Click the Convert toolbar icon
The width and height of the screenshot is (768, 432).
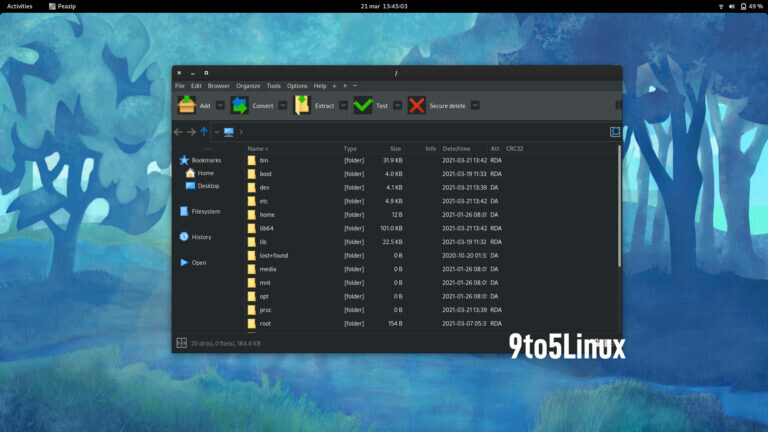(x=240, y=105)
